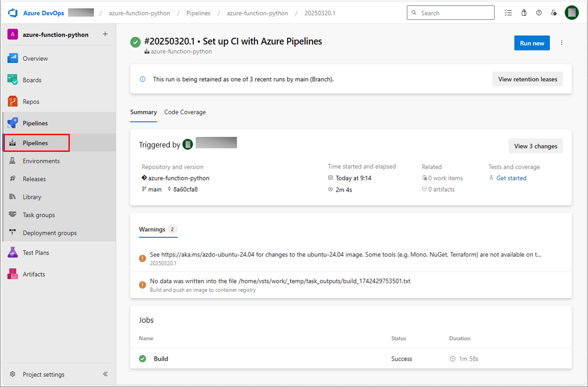The width and height of the screenshot is (588, 387).
Task: Click View 3 changes button
Action: click(535, 146)
